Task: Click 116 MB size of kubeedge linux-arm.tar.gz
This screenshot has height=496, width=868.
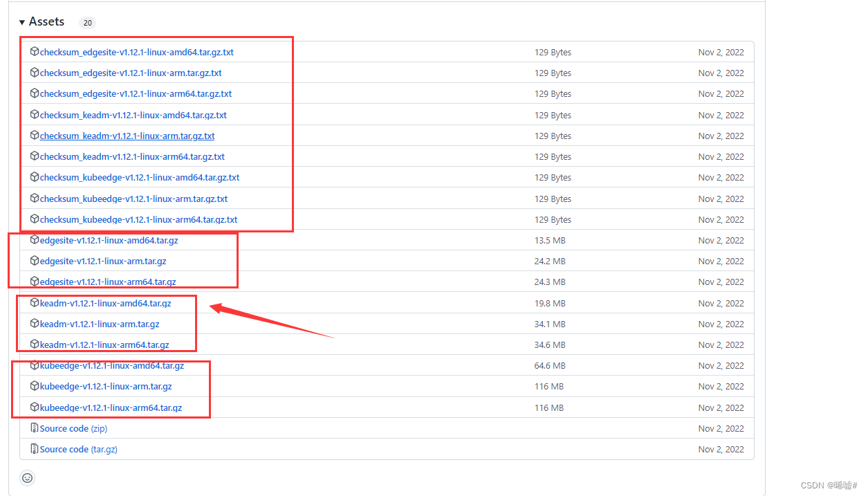Action: point(549,386)
